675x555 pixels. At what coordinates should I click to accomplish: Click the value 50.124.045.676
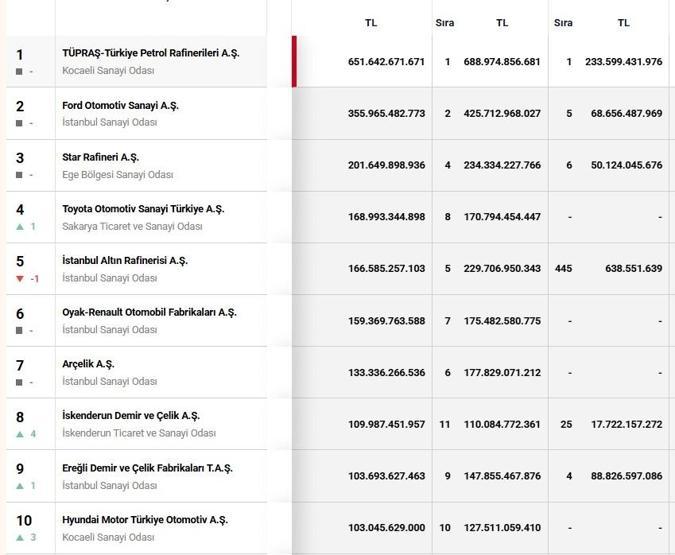pyautogui.click(x=627, y=165)
